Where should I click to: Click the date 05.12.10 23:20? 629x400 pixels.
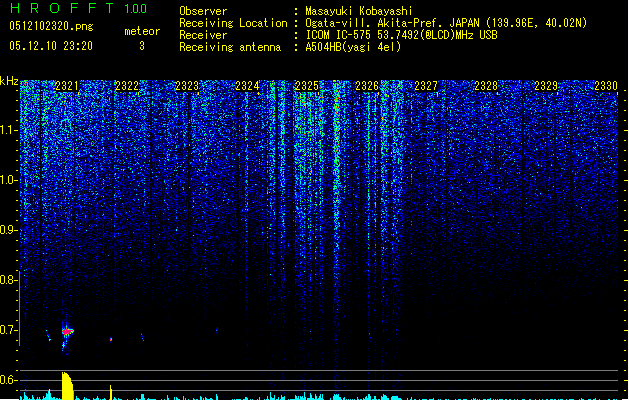pos(51,46)
